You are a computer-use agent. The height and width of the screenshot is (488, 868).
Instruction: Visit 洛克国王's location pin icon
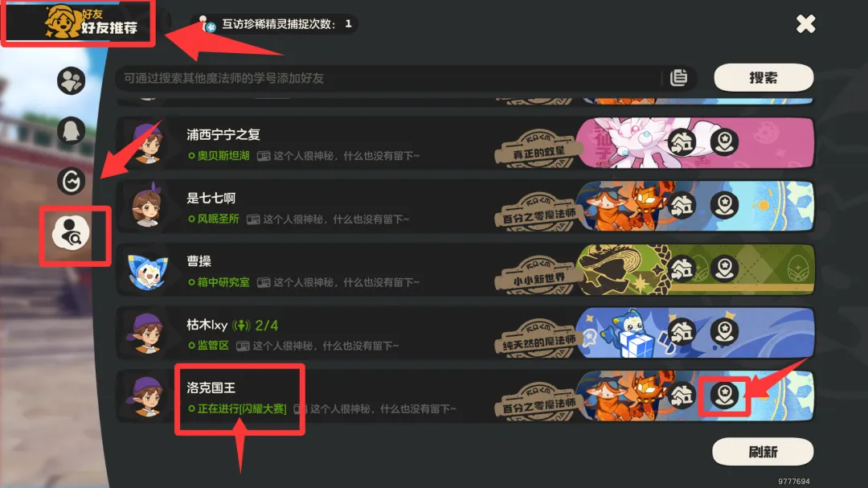[x=724, y=396]
